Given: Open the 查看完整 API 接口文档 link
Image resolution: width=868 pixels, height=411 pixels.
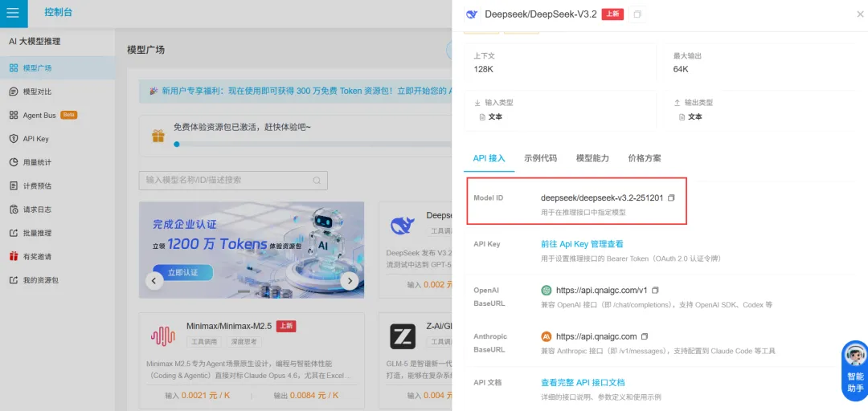Looking at the screenshot, I should pyautogui.click(x=583, y=383).
